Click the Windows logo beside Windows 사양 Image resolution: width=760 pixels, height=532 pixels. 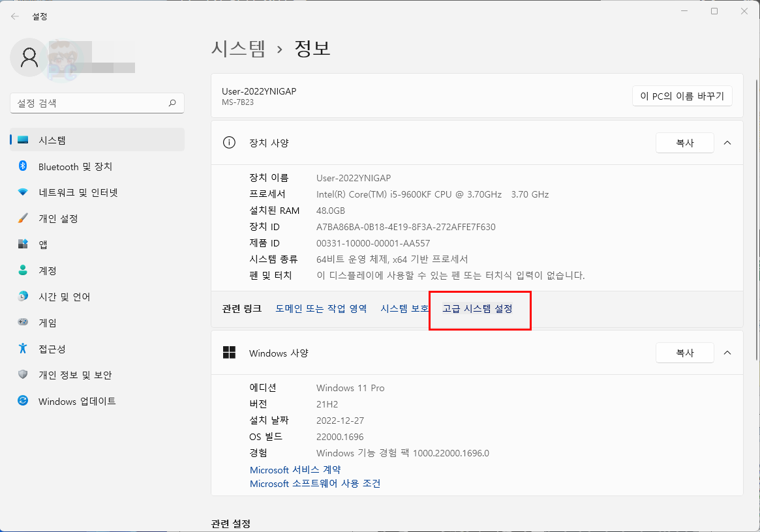coord(229,353)
